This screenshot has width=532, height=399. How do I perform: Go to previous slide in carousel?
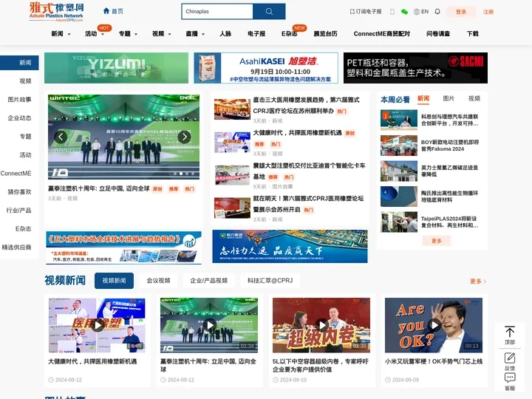61,137
